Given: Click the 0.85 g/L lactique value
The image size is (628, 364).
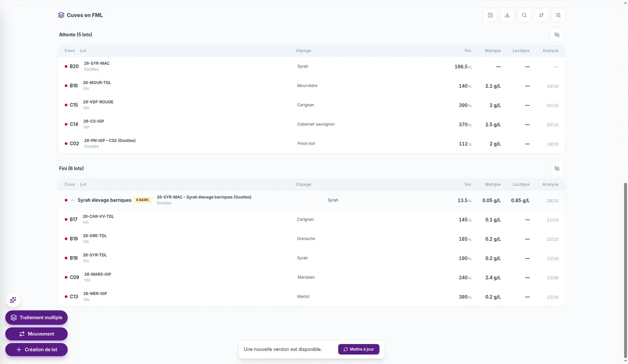Looking at the screenshot, I should point(520,200).
